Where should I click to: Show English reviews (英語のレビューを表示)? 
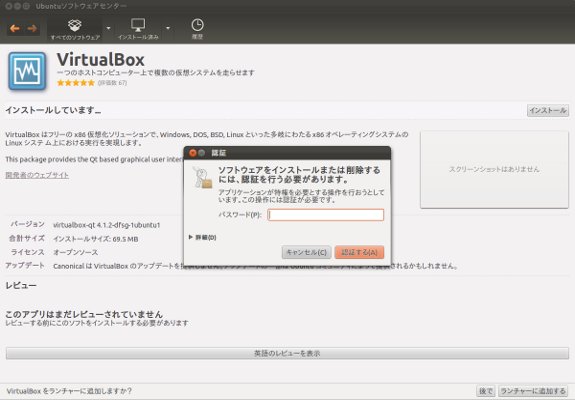[x=287, y=353]
